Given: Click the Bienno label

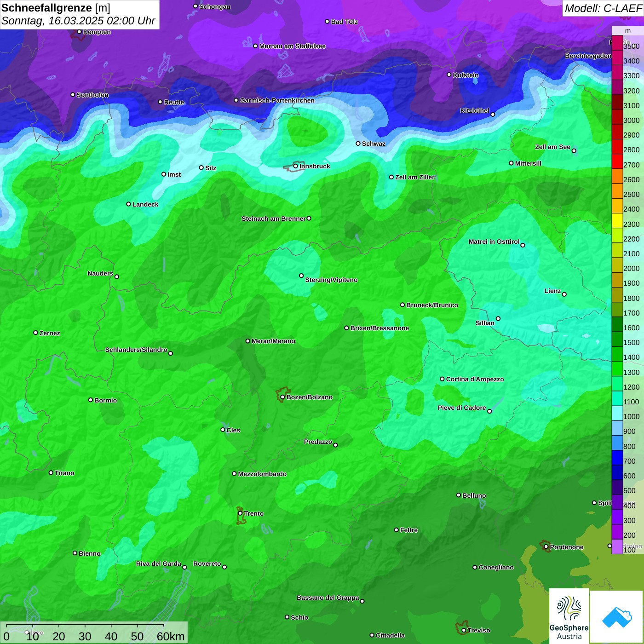Looking at the screenshot, I should click(89, 553).
